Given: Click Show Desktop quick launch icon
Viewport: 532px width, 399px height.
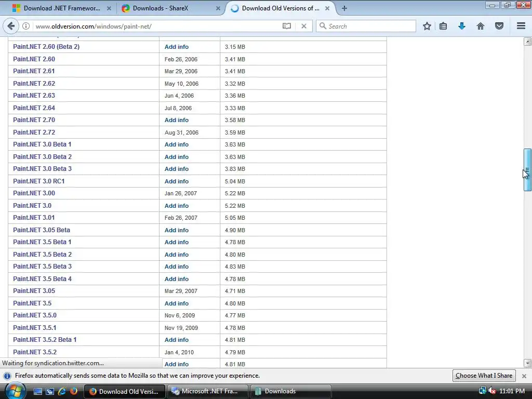Looking at the screenshot, I should pos(37,391).
